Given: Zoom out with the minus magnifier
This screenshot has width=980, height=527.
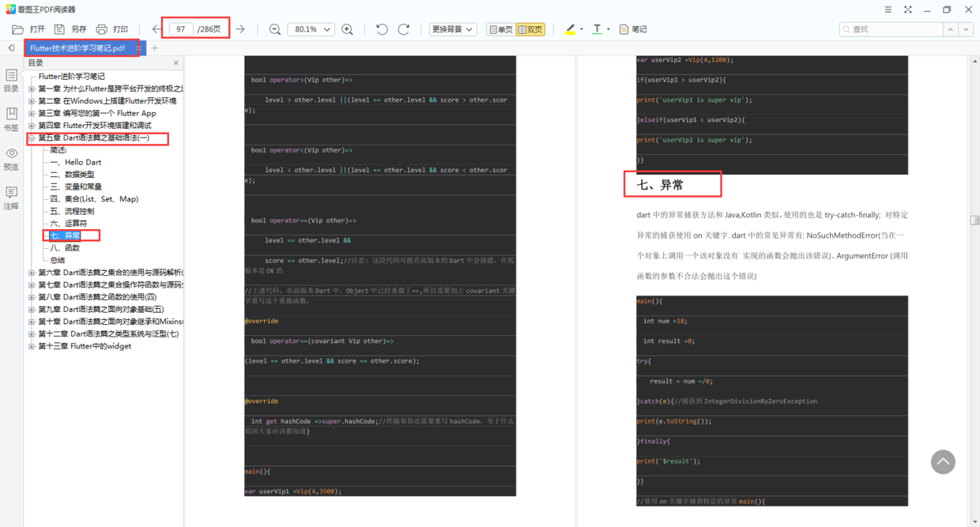Looking at the screenshot, I should click(x=275, y=29).
